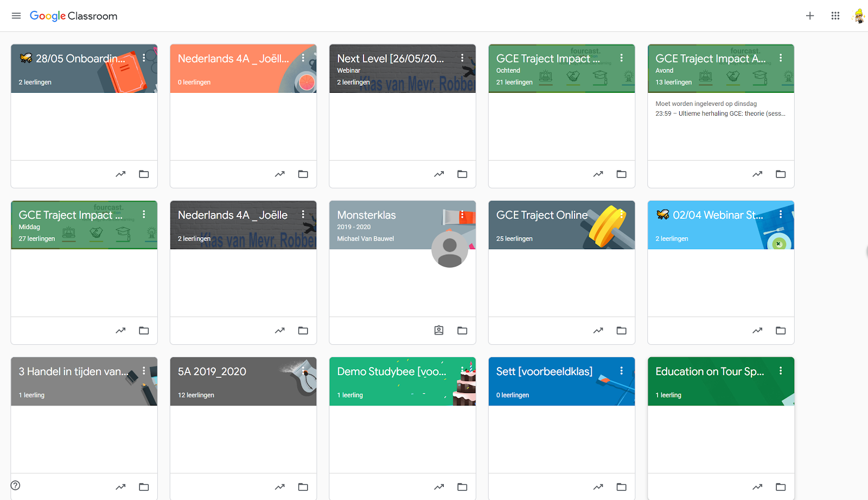Expand options menu of 02/04 Webinar card
868x500 pixels.
click(781, 214)
